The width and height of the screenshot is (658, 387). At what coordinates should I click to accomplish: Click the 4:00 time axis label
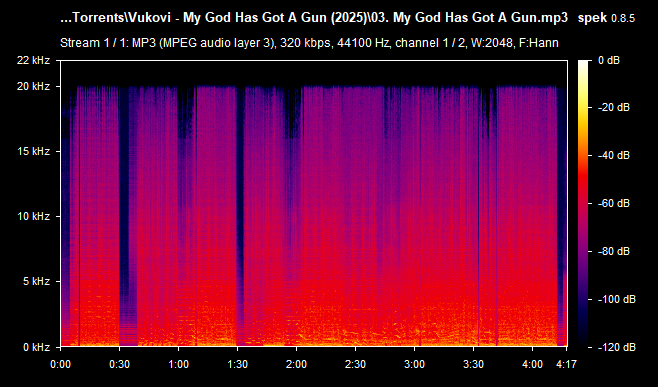point(533,364)
